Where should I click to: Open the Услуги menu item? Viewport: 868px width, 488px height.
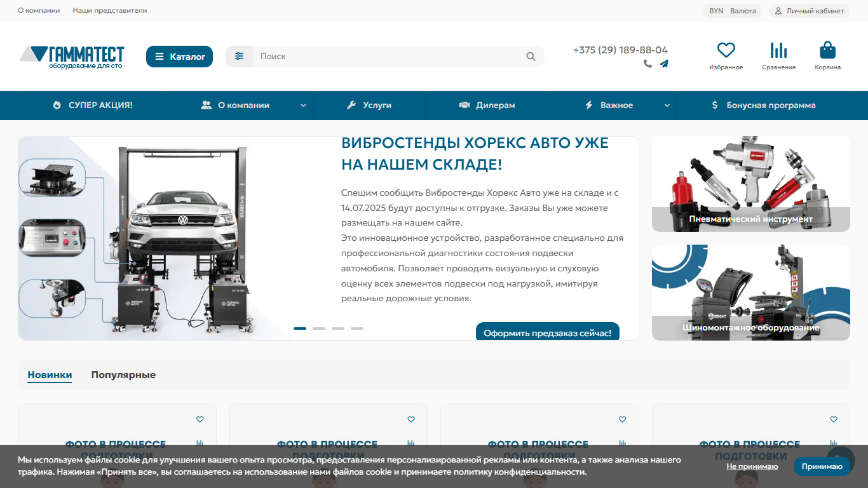[369, 105]
